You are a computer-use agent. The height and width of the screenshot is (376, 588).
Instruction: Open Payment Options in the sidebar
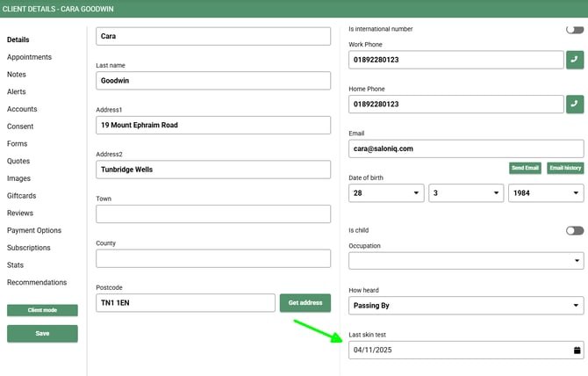34,230
